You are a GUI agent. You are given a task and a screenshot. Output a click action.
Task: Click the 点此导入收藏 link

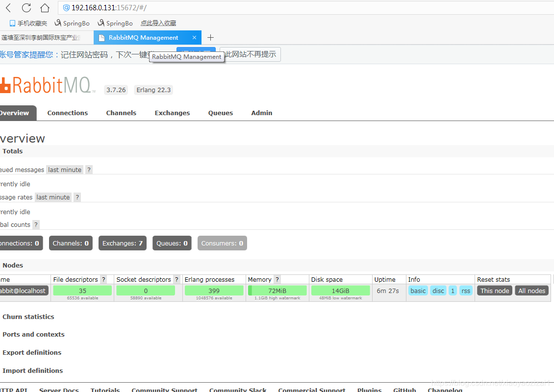[x=158, y=24]
